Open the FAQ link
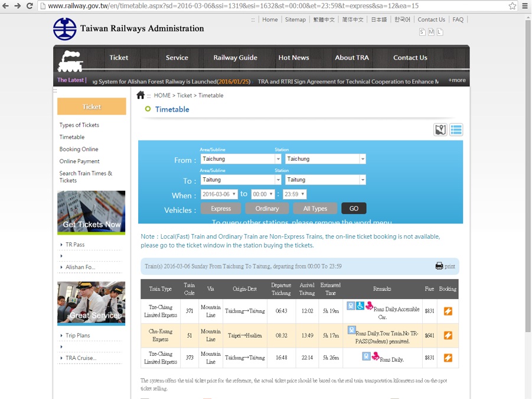The width and height of the screenshot is (532, 399). [x=458, y=20]
